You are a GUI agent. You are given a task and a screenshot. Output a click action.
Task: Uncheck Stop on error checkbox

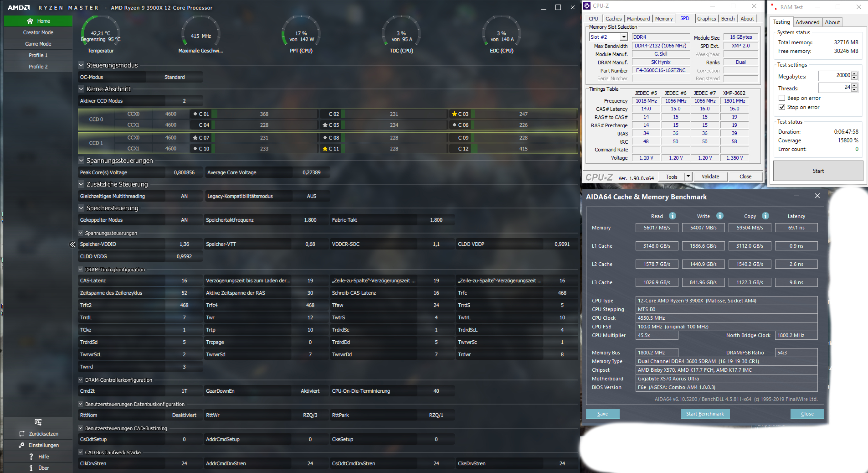point(782,107)
